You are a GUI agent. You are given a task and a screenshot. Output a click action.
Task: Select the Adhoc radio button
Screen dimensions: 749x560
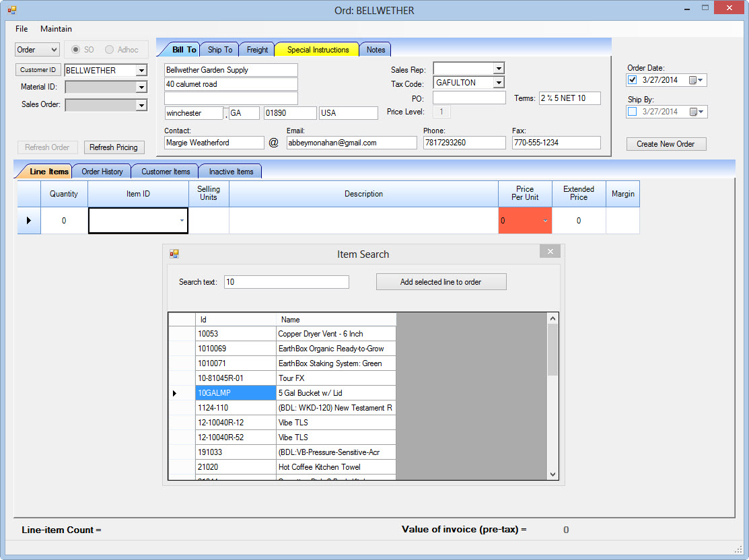(x=110, y=50)
